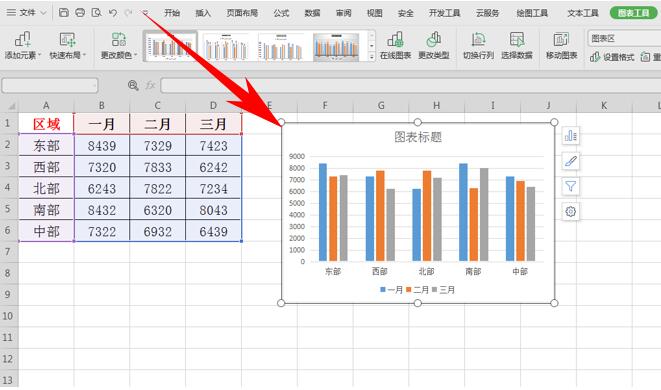Screen dimensions: 661x390
Task: Select the fourth gray-background chart style
Action: click(x=336, y=46)
